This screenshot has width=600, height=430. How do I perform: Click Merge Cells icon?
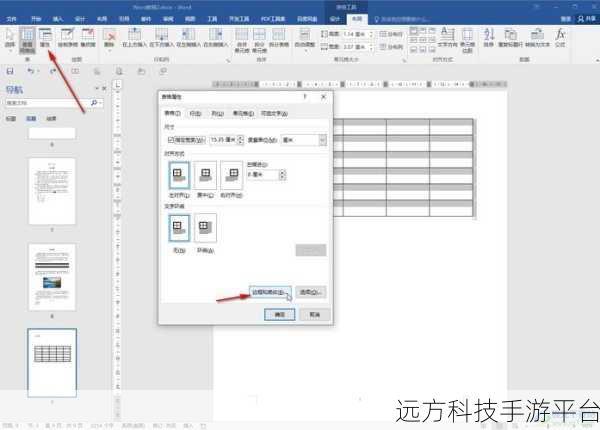click(241, 40)
